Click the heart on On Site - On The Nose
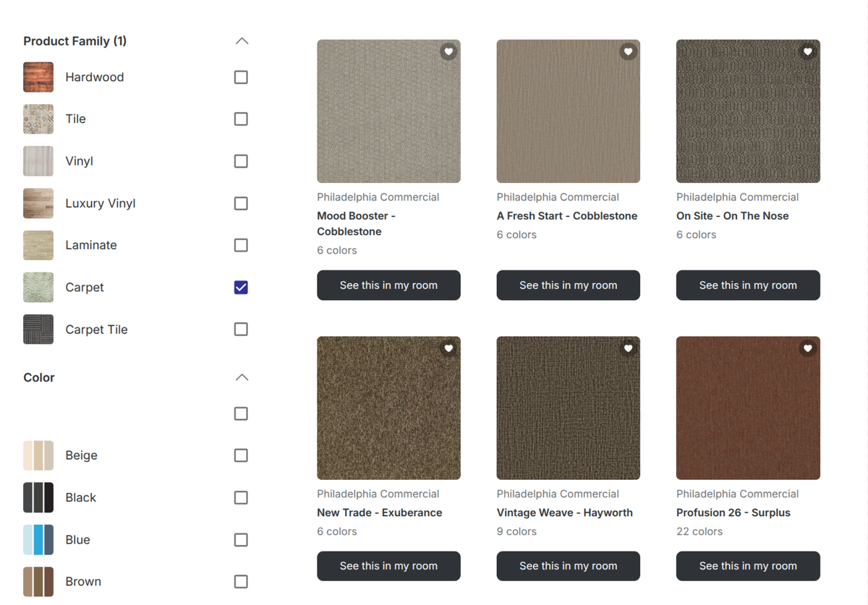This screenshot has height=605, width=868. tap(807, 51)
